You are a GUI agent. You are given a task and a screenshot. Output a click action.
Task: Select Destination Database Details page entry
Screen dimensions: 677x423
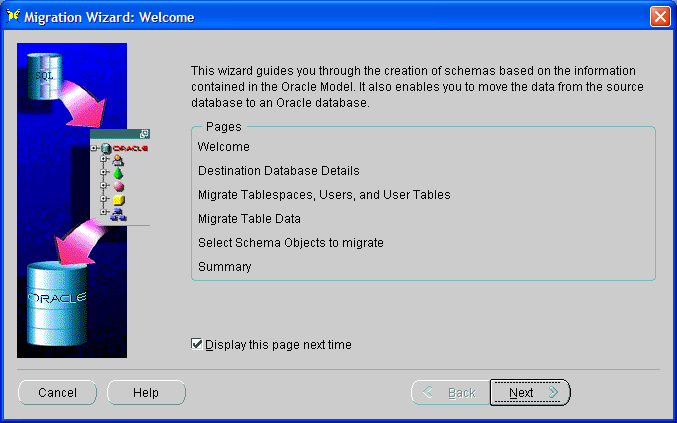tap(278, 170)
